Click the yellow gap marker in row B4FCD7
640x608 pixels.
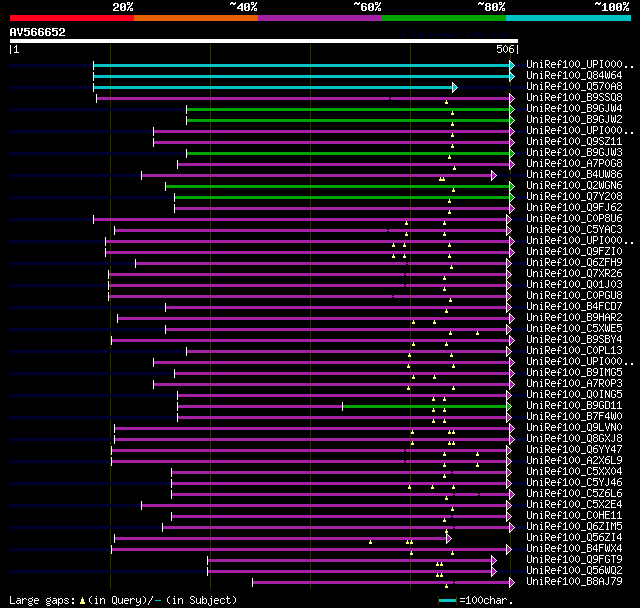[x=447, y=311]
